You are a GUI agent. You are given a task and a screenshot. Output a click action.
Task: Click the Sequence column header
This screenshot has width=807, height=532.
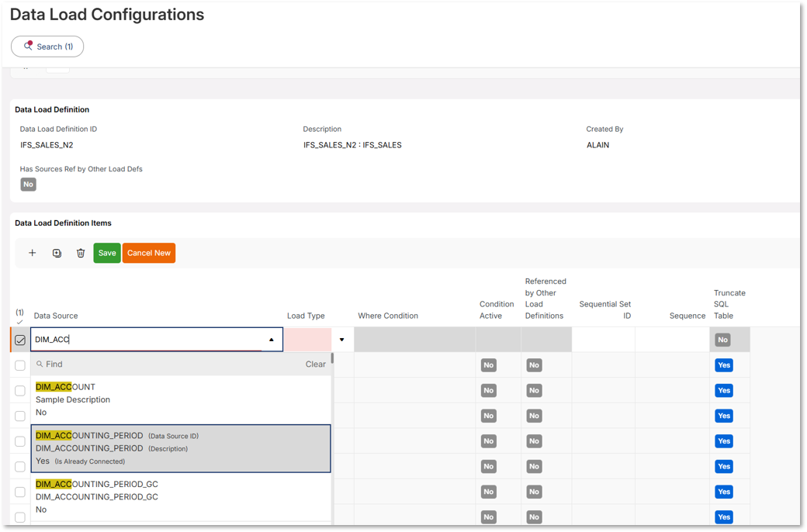click(x=687, y=316)
